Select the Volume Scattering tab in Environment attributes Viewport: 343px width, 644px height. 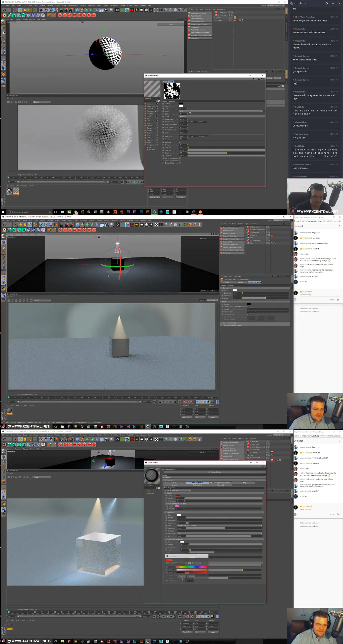pos(254,282)
